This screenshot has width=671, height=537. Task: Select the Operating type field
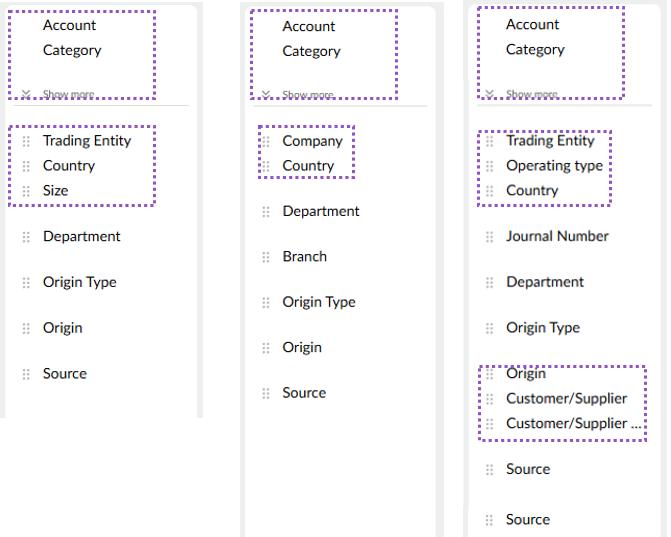(x=554, y=166)
